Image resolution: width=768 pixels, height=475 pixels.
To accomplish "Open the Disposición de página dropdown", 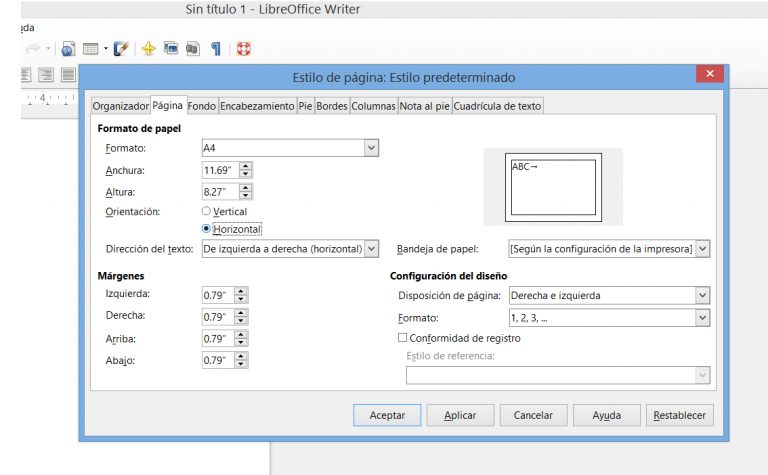I will [x=702, y=295].
